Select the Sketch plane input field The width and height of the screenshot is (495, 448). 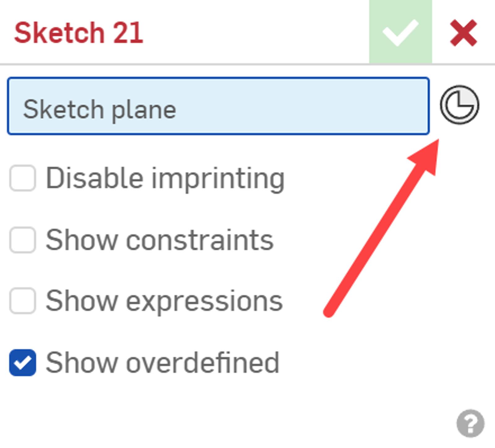[x=218, y=106]
